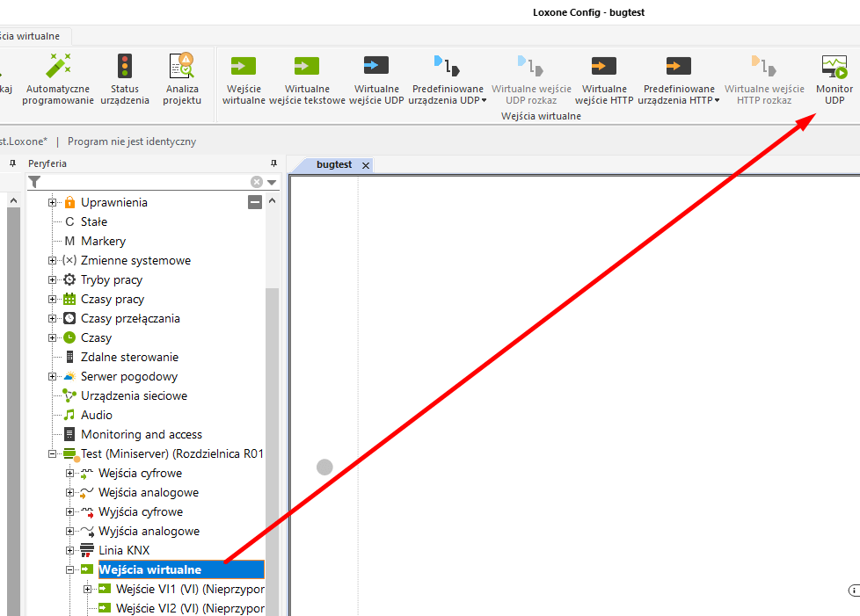
Task: Insert Wirtualne wejście tekstowe
Action: pos(307,67)
